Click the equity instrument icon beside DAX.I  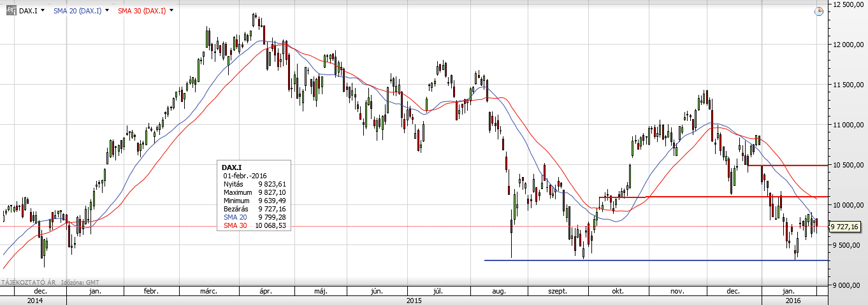coord(11,11)
